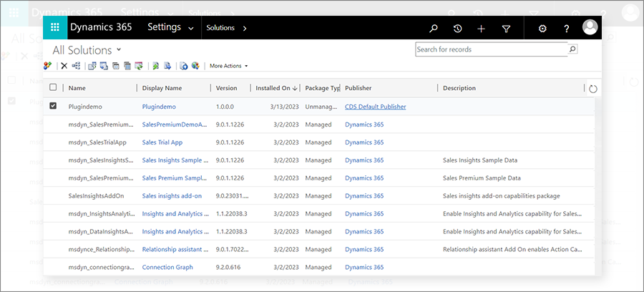This screenshot has height=292, width=644.
Task: Click the Export solution toolbar icon
Action: click(x=104, y=66)
